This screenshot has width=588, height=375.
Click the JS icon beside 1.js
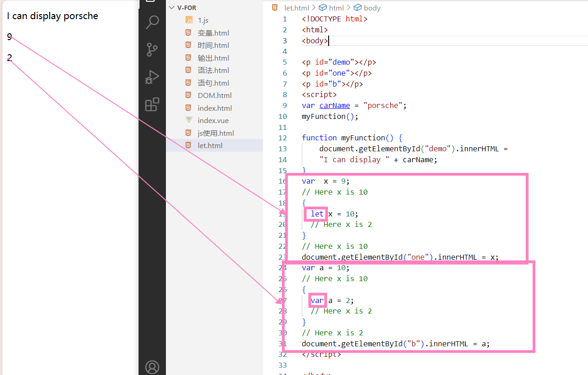[188, 20]
